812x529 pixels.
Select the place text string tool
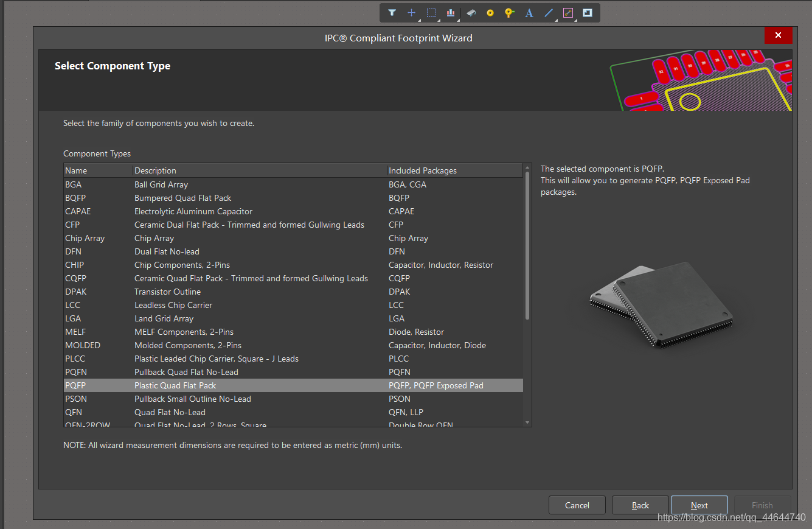(x=529, y=13)
